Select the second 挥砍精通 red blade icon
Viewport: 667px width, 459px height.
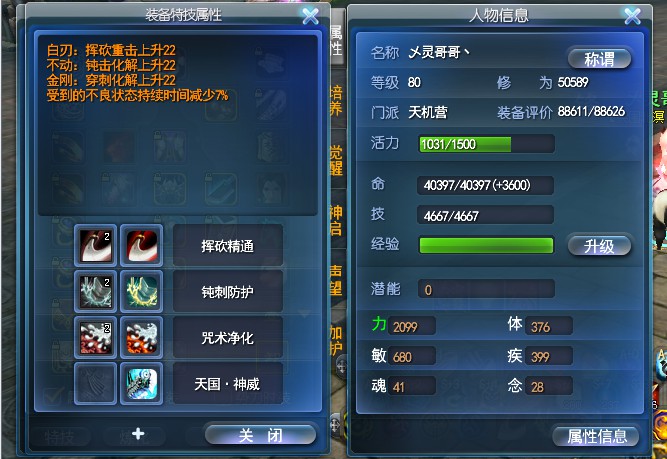(x=142, y=246)
